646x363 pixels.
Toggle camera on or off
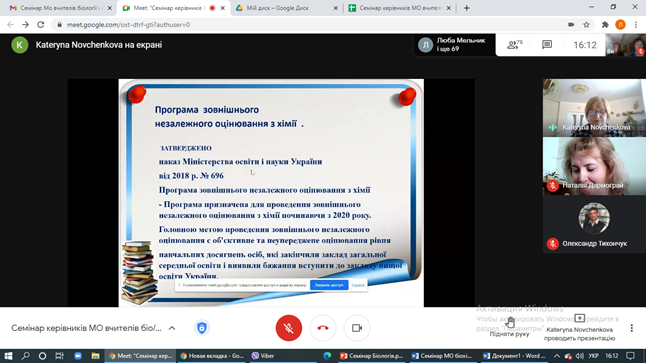357,328
